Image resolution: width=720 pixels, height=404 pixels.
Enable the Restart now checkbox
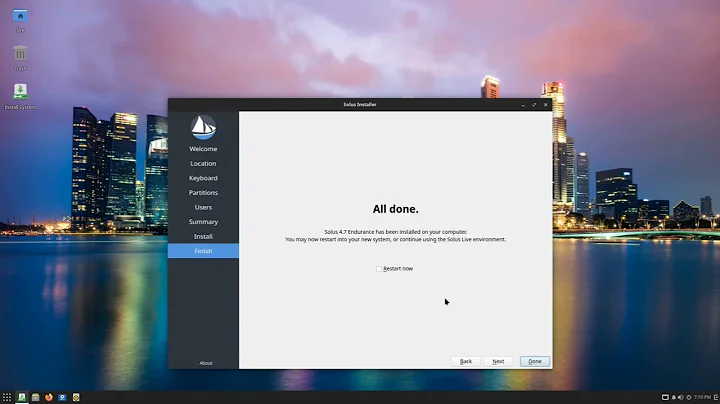pyautogui.click(x=379, y=269)
